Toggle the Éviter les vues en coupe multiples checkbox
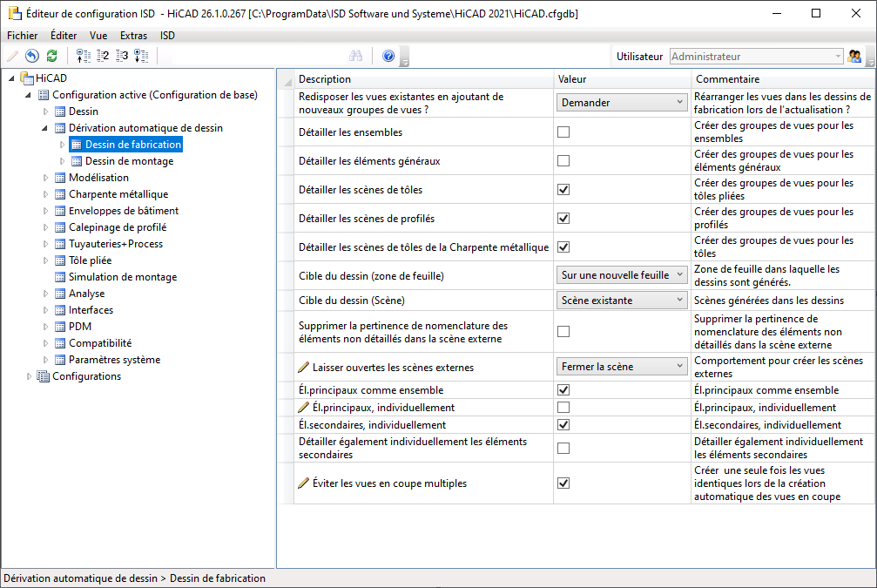This screenshot has height=588, width=877. pos(563,483)
